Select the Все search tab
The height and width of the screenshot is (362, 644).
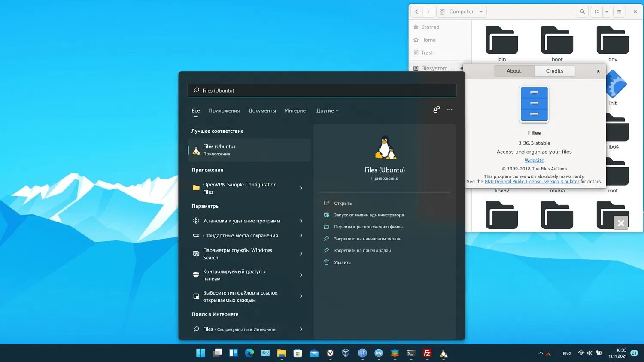click(x=196, y=111)
